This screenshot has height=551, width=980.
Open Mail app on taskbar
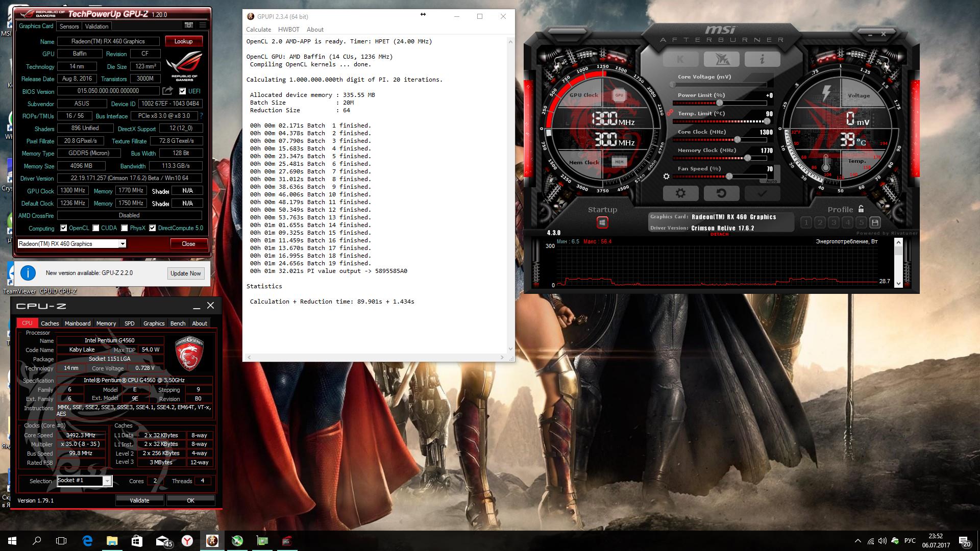click(x=163, y=541)
